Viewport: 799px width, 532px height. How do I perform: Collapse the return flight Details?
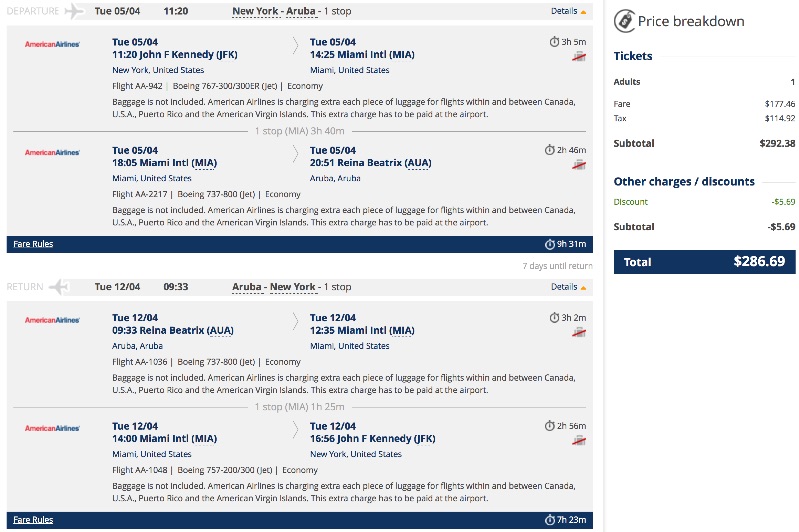(569, 287)
